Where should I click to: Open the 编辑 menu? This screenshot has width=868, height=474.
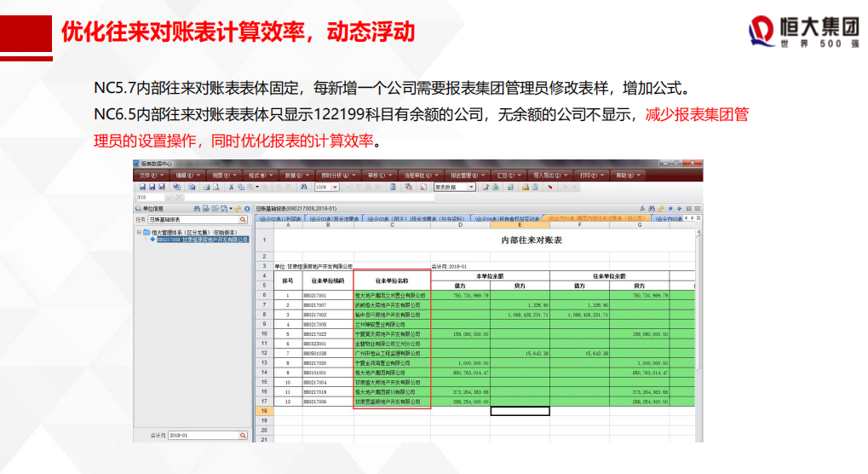(x=187, y=176)
